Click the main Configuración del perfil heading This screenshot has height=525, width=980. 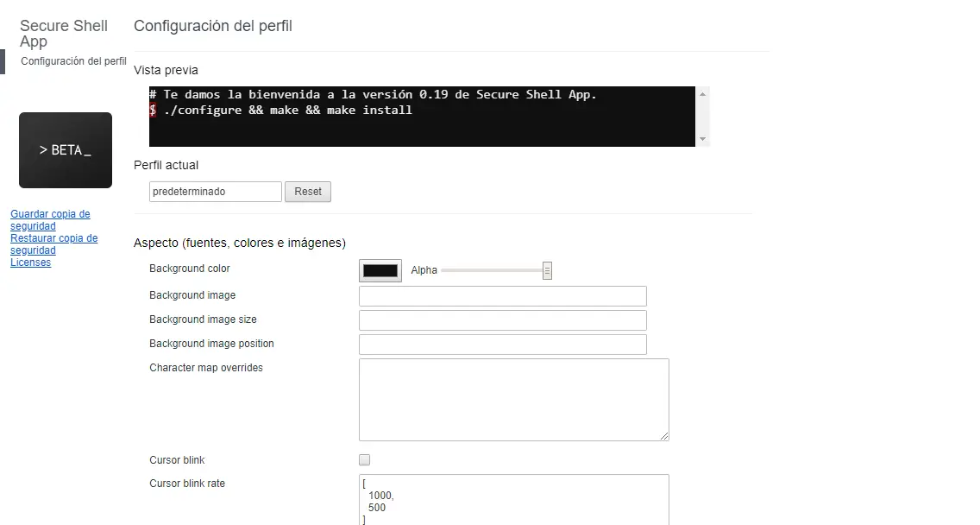[x=212, y=26]
